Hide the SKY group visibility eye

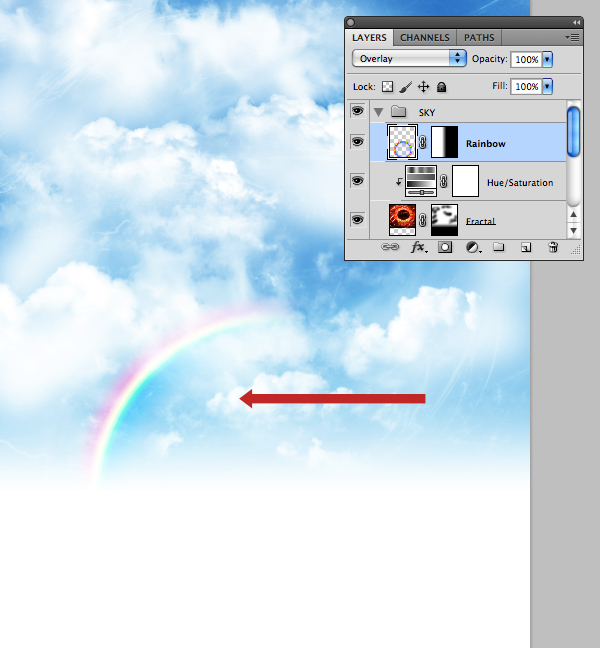click(357, 111)
